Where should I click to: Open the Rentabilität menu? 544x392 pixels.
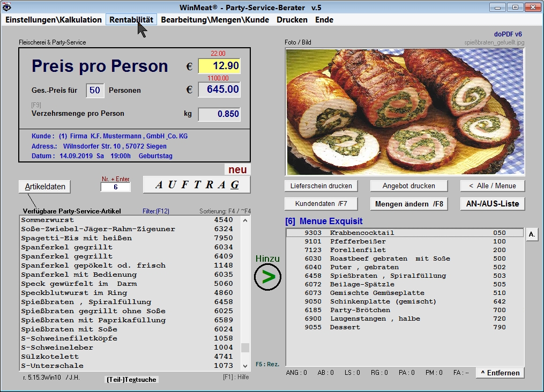[131, 20]
